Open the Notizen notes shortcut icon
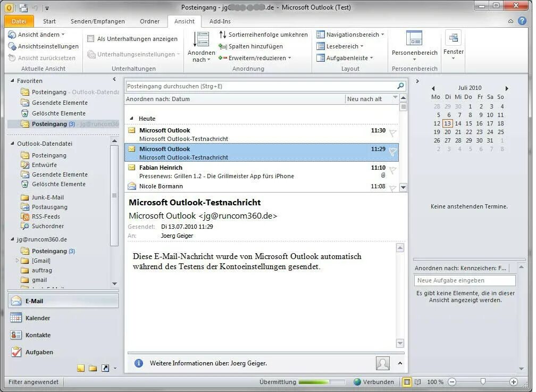 (x=81, y=368)
